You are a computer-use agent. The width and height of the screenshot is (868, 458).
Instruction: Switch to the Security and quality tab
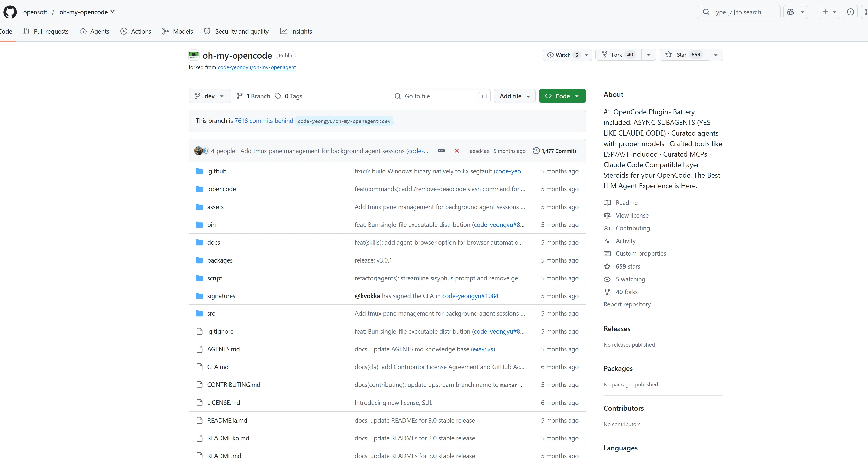pos(237,31)
